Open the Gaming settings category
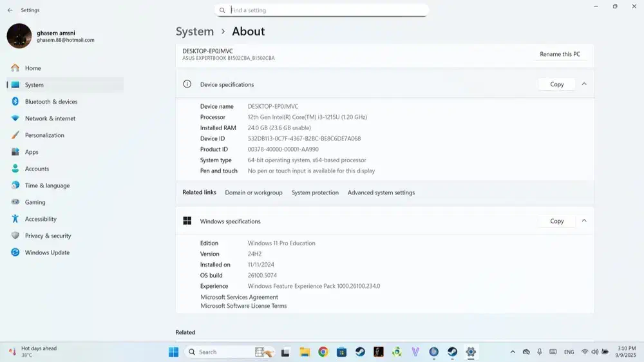This screenshot has width=644, height=362. (x=35, y=202)
